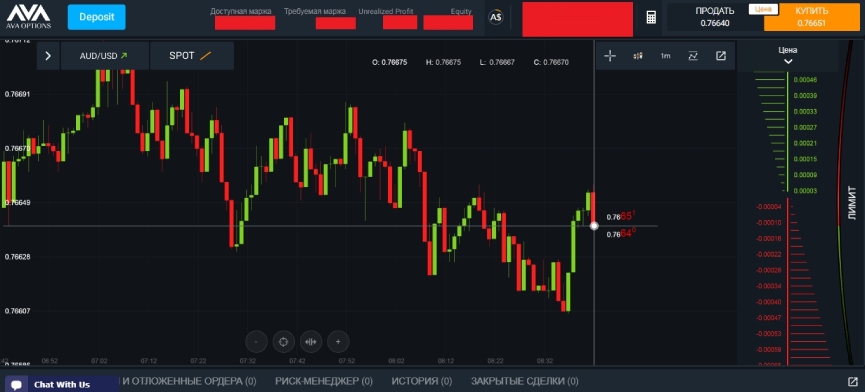Change the candlestick chart type
865x392 pixels.
638,56
